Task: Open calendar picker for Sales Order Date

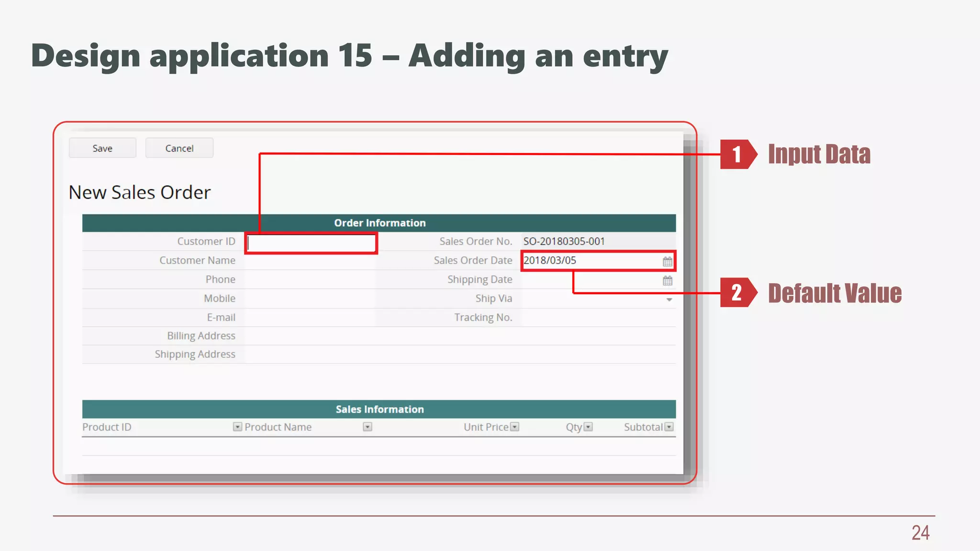Action: coord(668,262)
